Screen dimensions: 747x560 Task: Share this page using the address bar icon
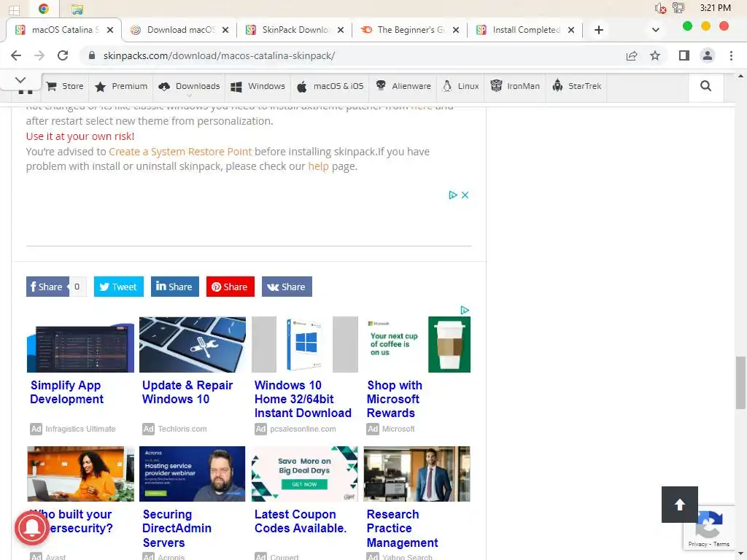tap(632, 55)
